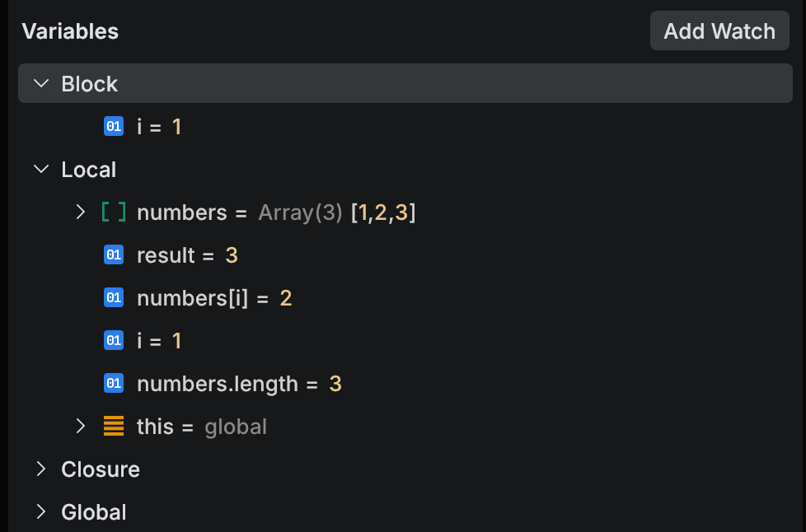
Task: Select the numbers[i] value 2
Action: pos(286,298)
